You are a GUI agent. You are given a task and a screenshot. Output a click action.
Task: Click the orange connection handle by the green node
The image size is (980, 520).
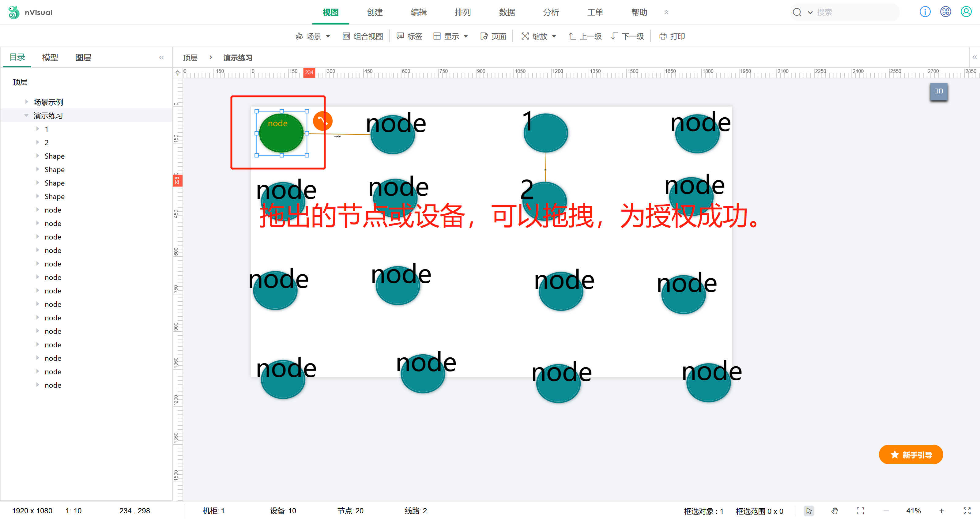click(x=322, y=121)
